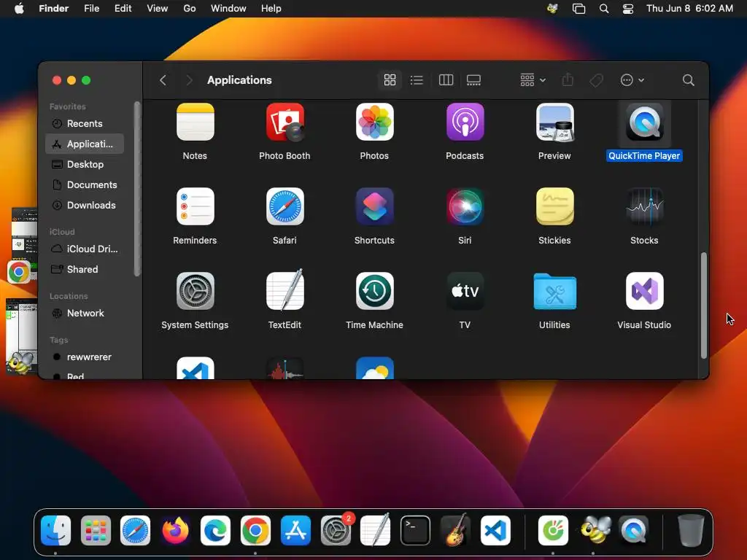747x560 pixels.
Task: Click the date and time in menu bar
Action: (x=689, y=9)
